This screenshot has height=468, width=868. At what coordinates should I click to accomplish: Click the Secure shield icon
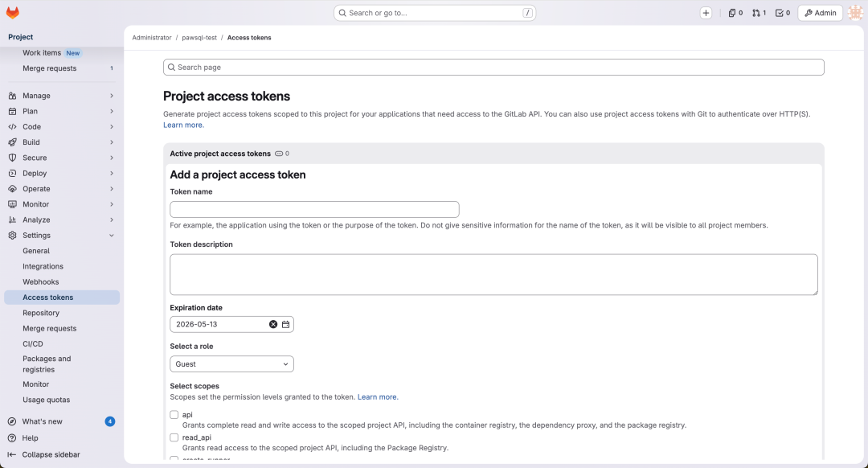12,158
